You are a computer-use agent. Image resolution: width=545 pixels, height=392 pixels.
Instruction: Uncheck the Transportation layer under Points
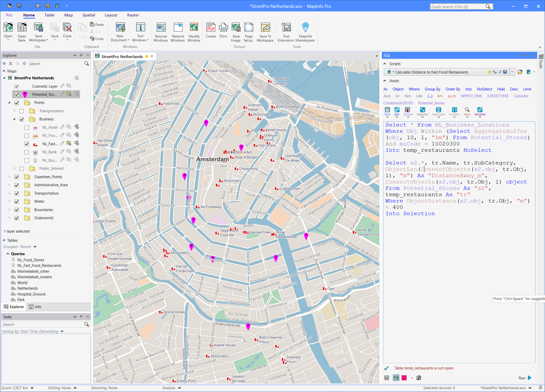[22, 111]
